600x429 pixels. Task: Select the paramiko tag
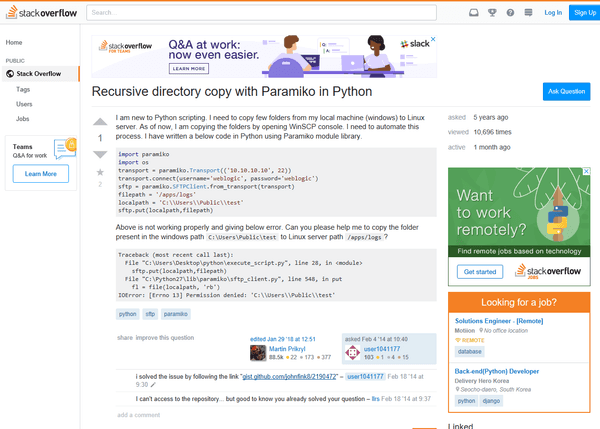pos(176,314)
